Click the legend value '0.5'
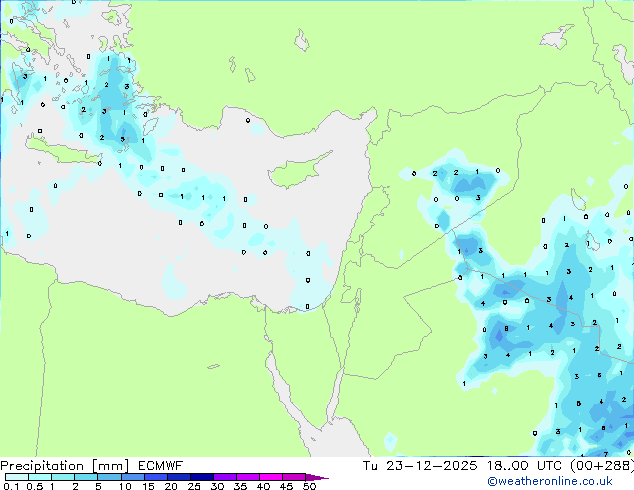Viewport: 634px width, 490px height. coord(34,486)
